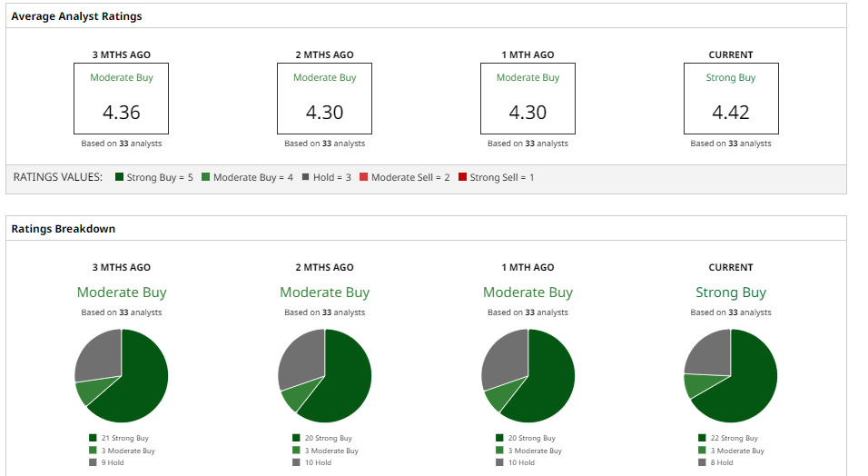This screenshot has width=868, height=476.
Task: Click the 'Ratings Breakdown' heading
Action: point(64,229)
